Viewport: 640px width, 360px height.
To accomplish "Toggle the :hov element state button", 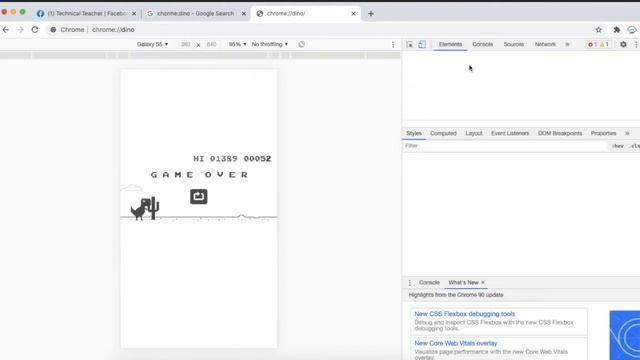I will tap(618, 146).
